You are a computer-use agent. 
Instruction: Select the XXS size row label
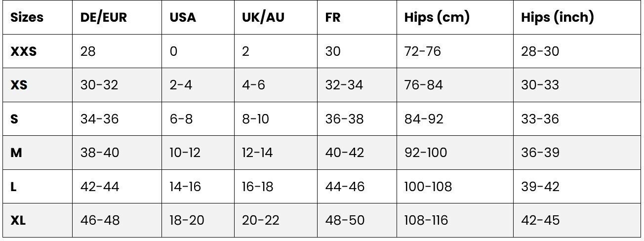[x=23, y=51]
